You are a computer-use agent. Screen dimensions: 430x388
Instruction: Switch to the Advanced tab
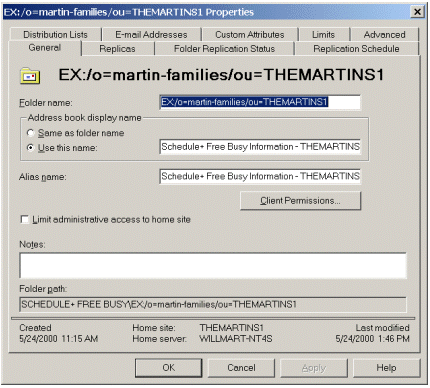click(x=384, y=35)
